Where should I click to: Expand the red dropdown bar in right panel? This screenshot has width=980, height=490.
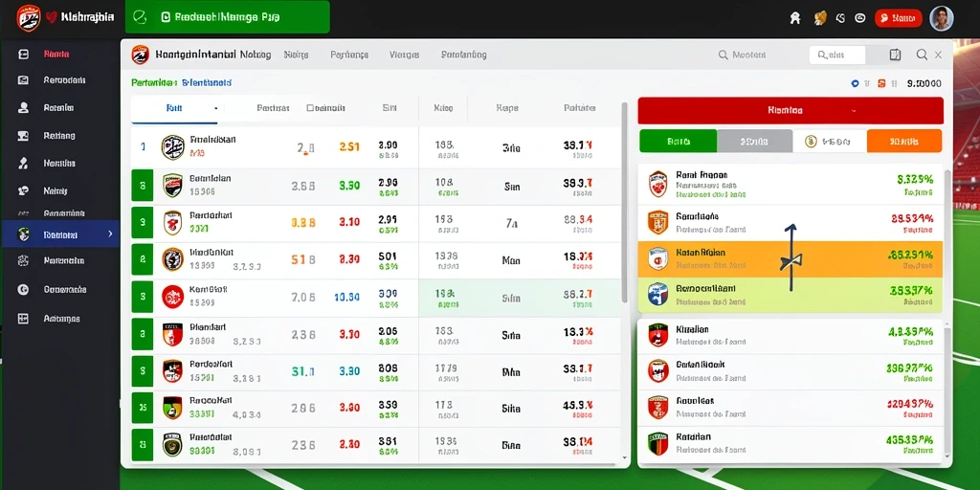(x=790, y=111)
